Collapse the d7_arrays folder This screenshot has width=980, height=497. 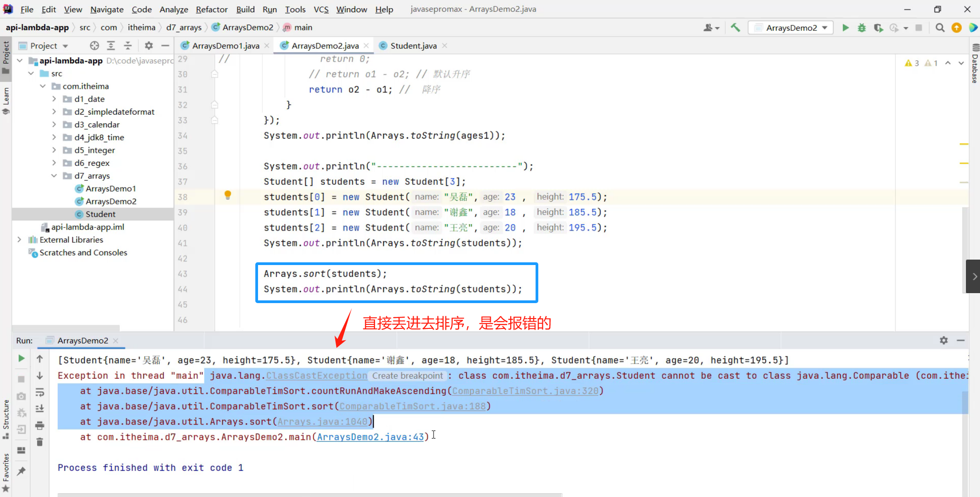pos(54,175)
